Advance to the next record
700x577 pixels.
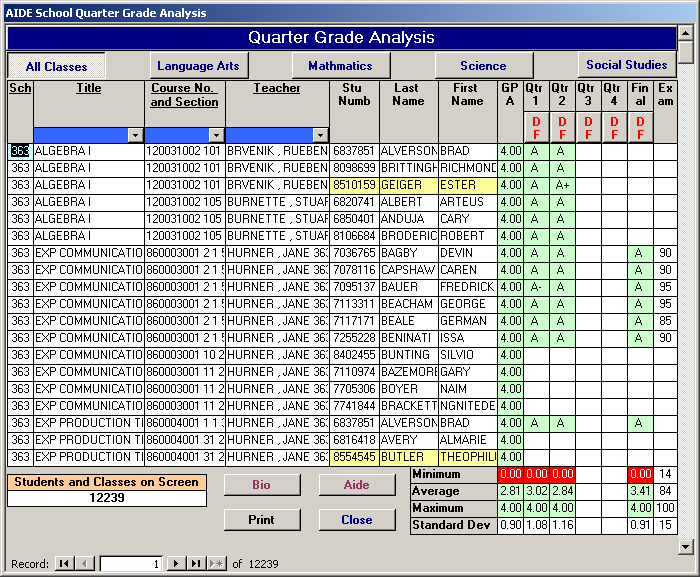point(177,564)
